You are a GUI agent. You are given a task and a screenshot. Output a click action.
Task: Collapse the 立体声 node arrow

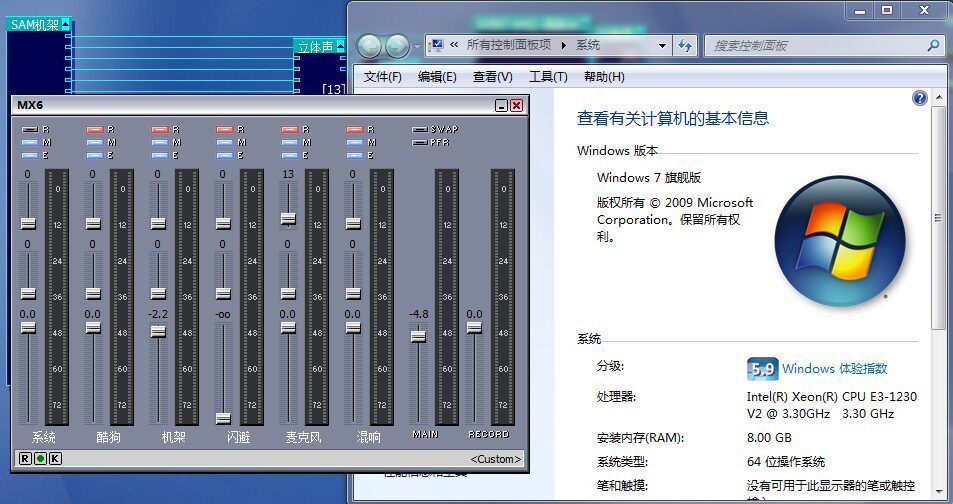[340, 46]
